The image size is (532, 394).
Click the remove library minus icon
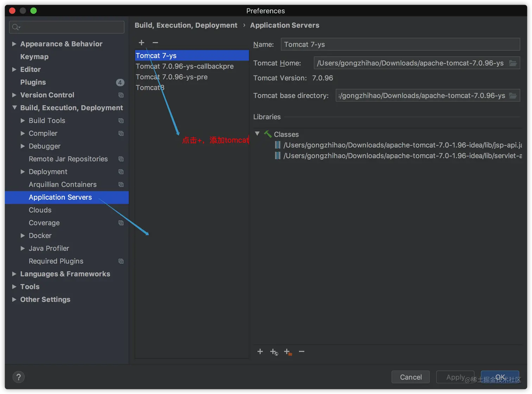pos(302,351)
